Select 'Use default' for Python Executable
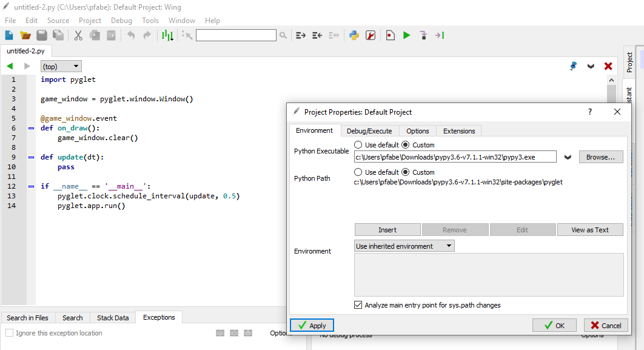The image size is (644, 350). (x=359, y=145)
